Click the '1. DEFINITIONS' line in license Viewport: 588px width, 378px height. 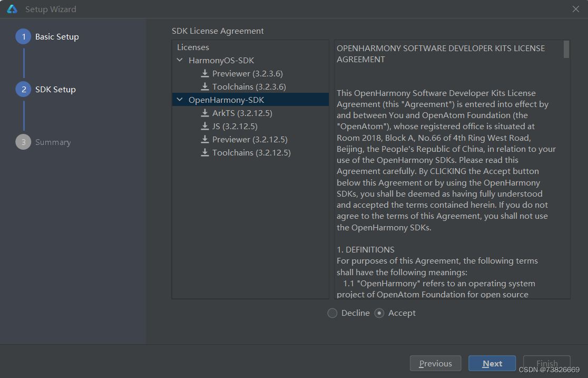point(366,249)
